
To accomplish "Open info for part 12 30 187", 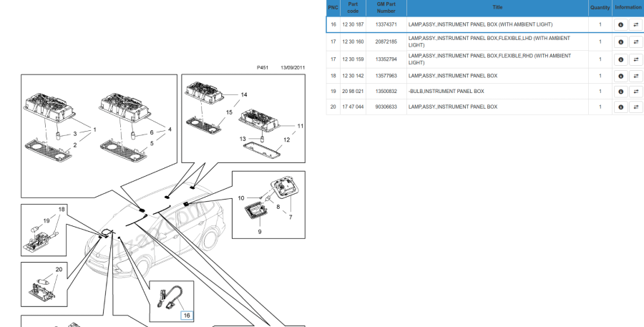I will (x=620, y=25).
